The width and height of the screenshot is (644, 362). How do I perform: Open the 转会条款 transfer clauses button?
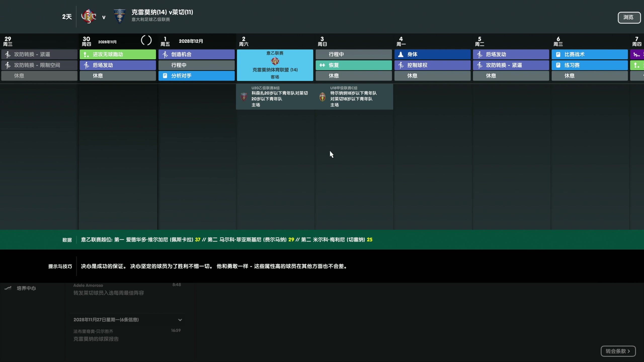coord(618,351)
